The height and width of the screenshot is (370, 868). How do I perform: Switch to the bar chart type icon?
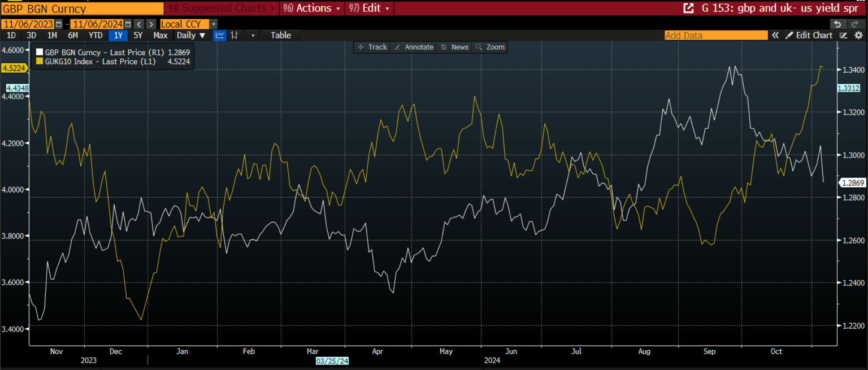coord(234,35)
